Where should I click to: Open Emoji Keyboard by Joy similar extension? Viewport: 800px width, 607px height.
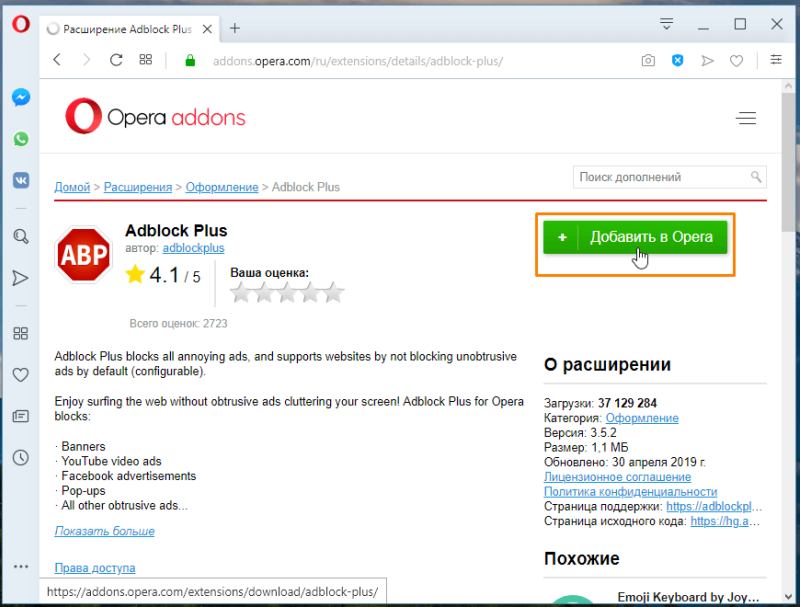pos(688,597)
